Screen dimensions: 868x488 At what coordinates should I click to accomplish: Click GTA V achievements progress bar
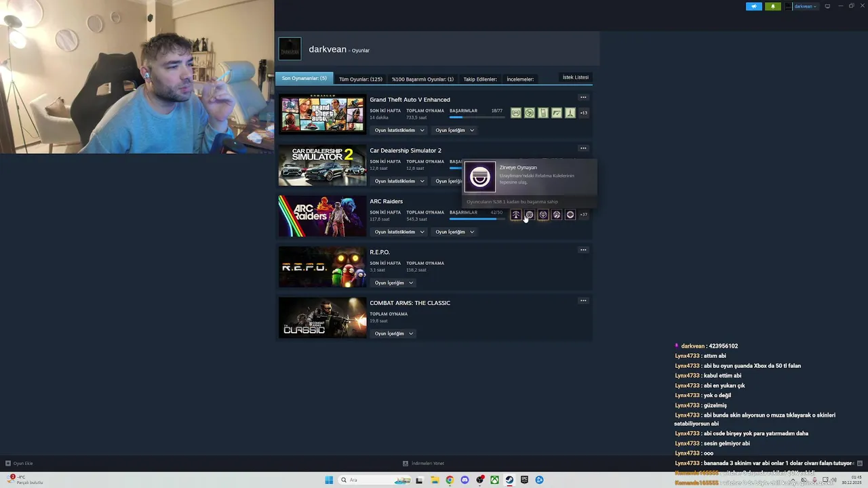click(x=476, y=117)
